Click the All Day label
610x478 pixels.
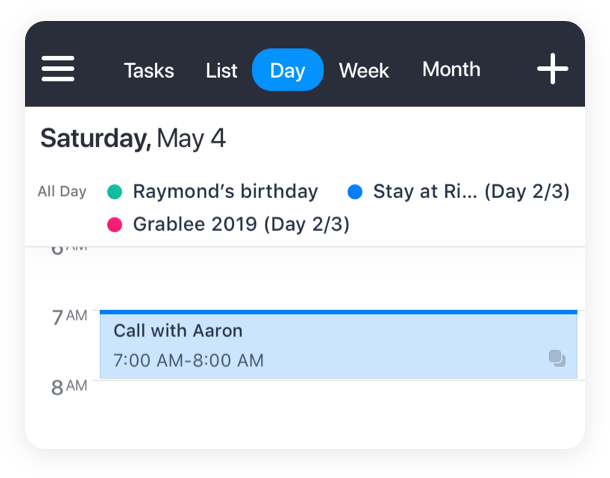click(x=62, y=191)
